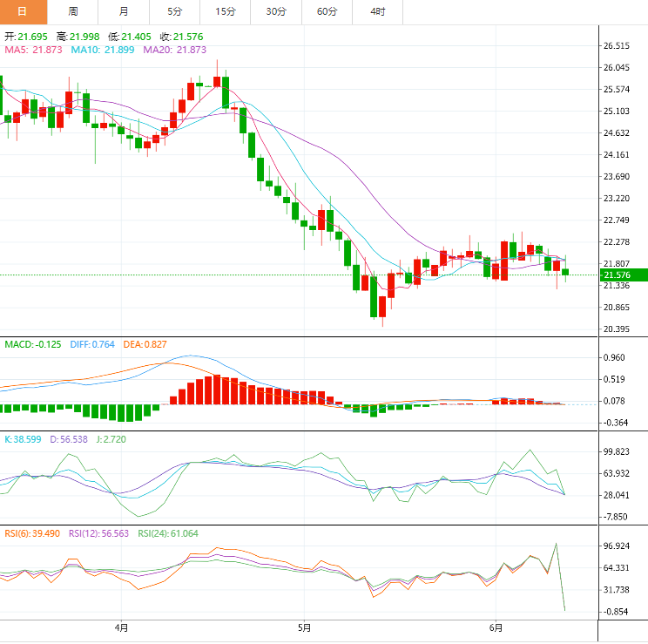Screen dimensions: 648x644
Task: Select the 4时 four-hour tab
Action: [378, 12]
